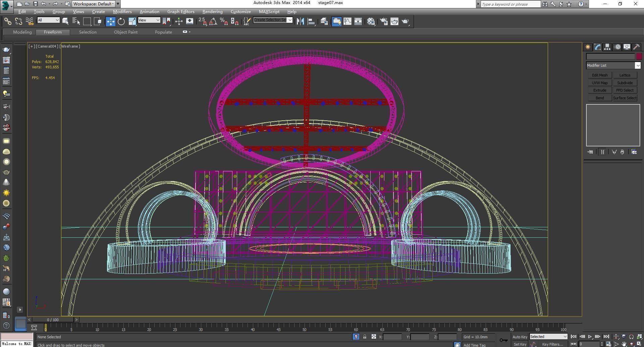The image size is (644, 347).
Task: Click the UVW Map modifier button
Action: click(x=600, y=83)
